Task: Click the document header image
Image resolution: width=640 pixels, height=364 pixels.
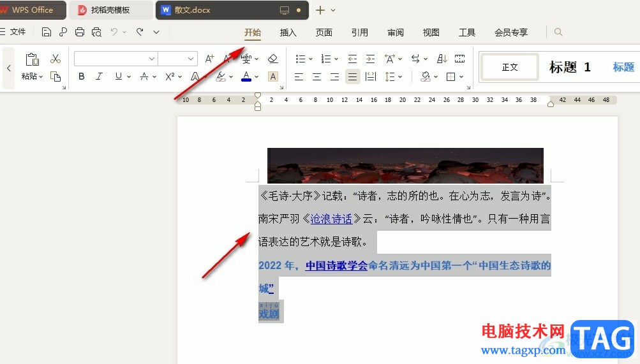Action: coord(405,166)
